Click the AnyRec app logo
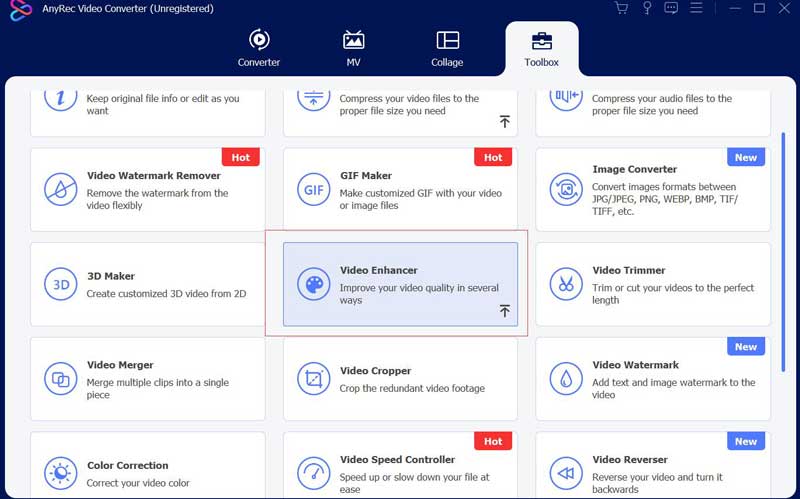This screenshot has height=499, width=800. [x=21, y=9]
